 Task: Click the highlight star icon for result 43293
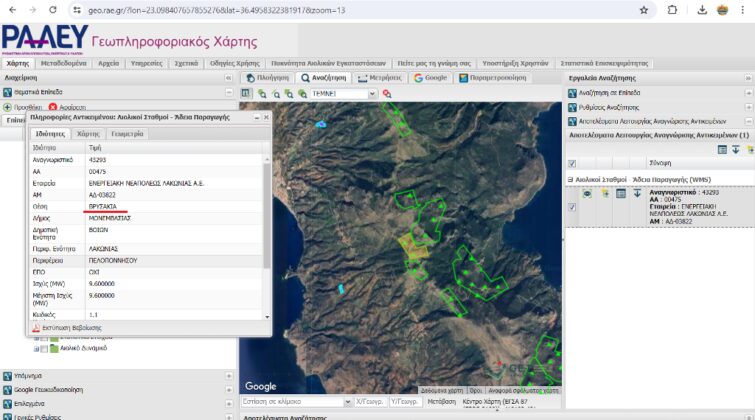point(605,194)
